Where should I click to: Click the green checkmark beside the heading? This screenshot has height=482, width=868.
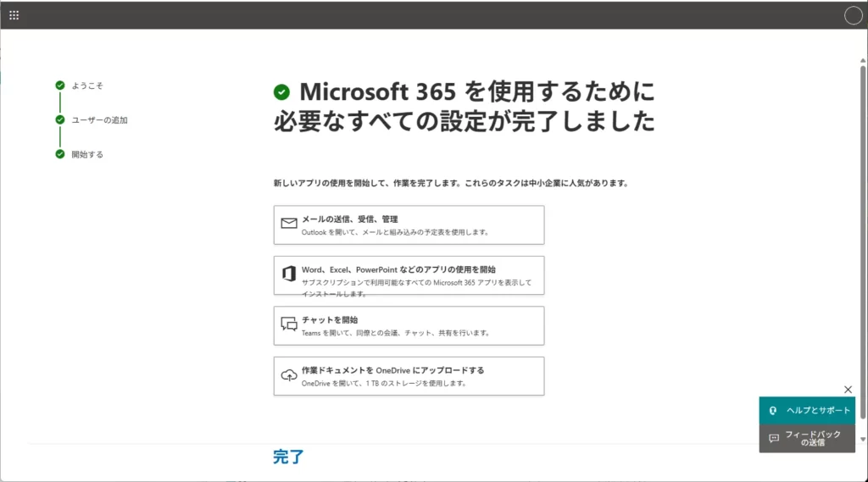[x=281, y=91]
